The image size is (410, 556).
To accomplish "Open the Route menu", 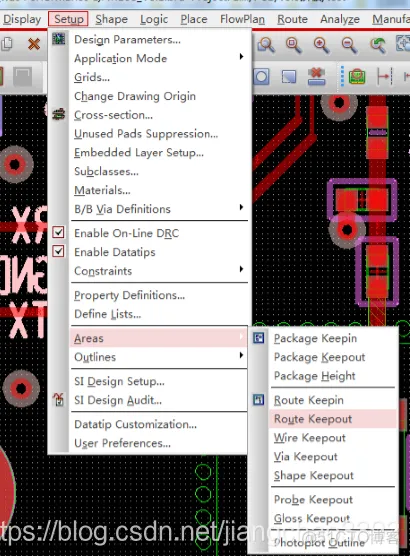I will (292, 19).
